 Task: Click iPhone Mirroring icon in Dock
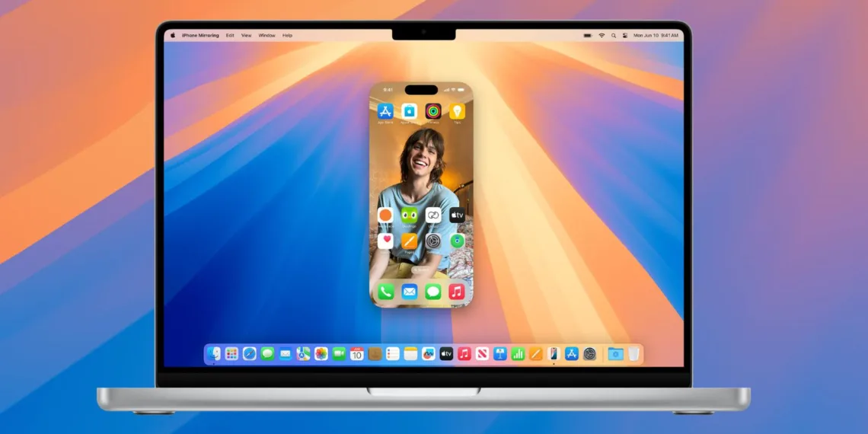(x=554, y=354)
